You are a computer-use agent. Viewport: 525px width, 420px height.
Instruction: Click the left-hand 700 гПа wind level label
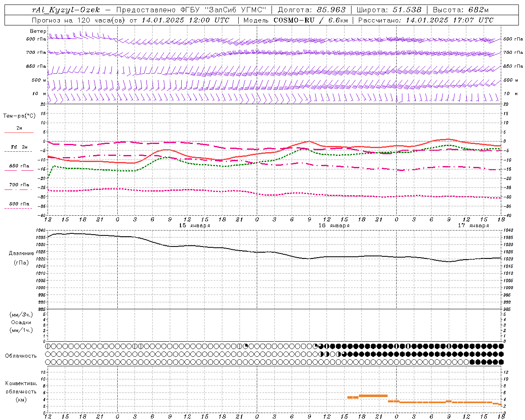point(36,52)
